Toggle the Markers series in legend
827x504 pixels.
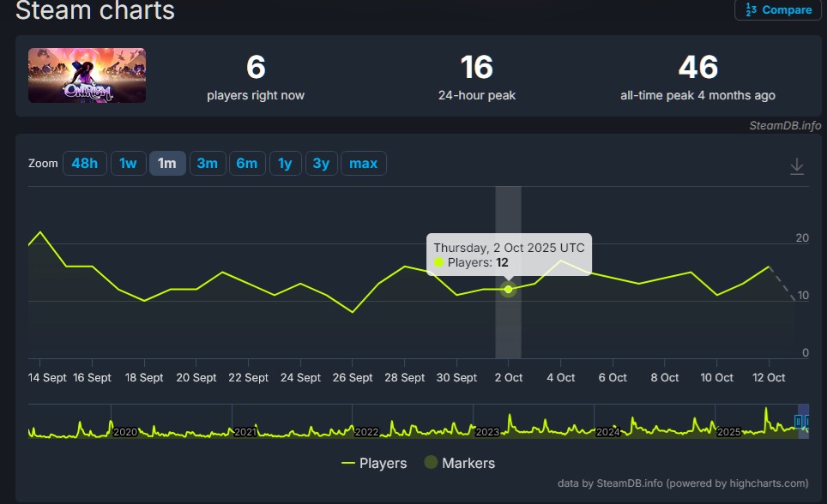(459, 463)
